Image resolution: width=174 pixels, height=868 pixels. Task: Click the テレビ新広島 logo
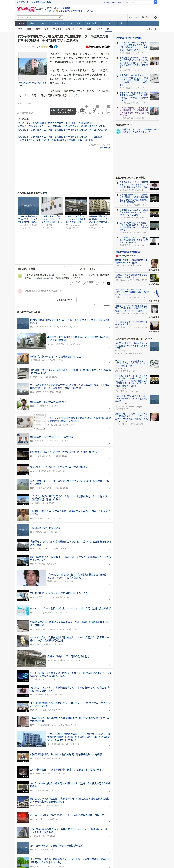[x=98, y=47]
